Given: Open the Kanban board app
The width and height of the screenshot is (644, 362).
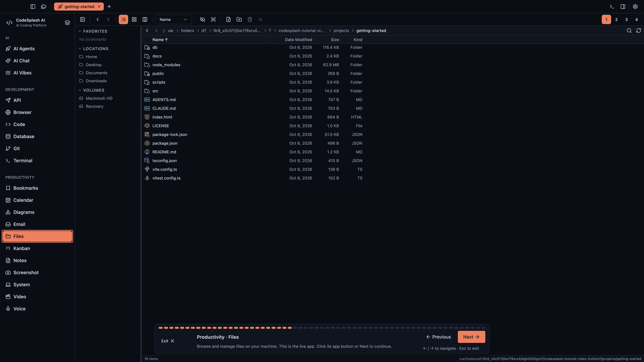Looking at the screenshot, I should (x=37, y=248).
